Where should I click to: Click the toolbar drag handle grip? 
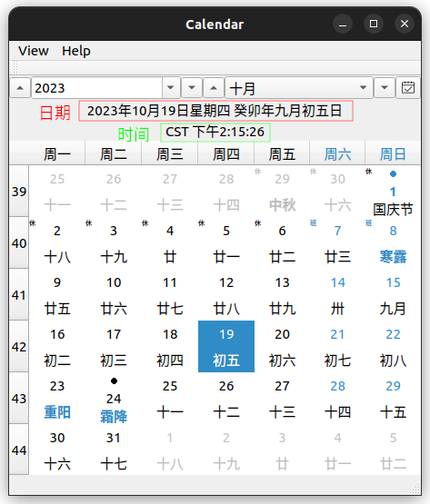click(x=15, y=68)
